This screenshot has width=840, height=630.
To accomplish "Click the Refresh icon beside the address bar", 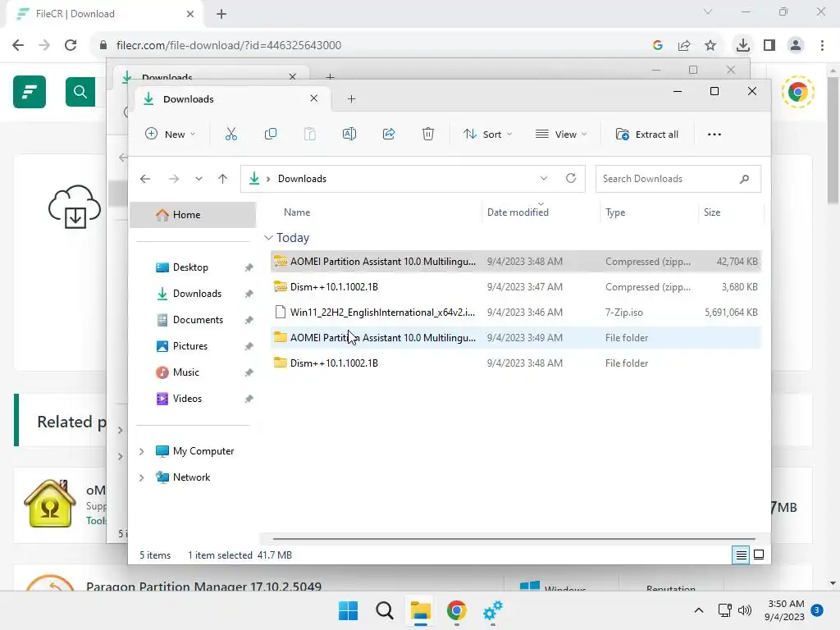I will tap(571, 178).
